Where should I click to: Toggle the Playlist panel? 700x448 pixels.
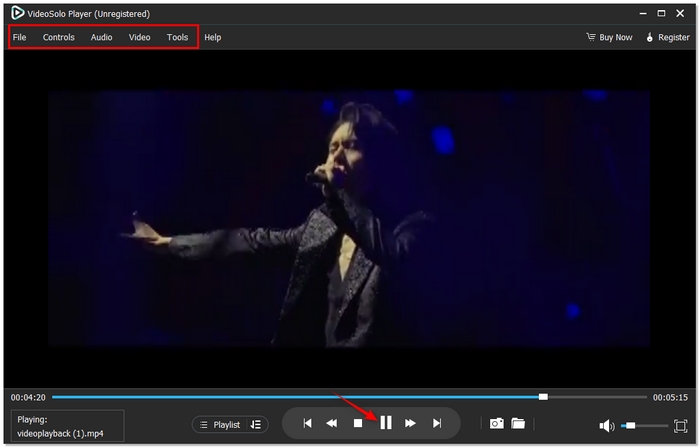pyautogui.click(x=221, y=425)
